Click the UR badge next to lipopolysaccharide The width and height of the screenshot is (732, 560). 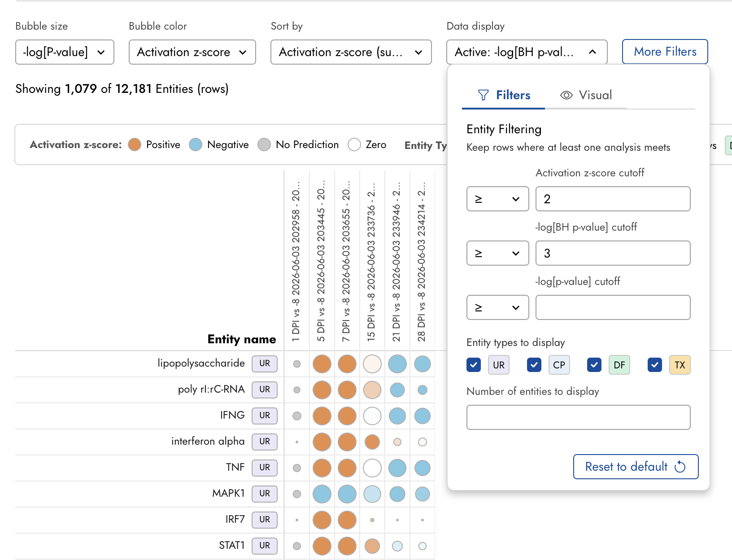coord(265,363)
